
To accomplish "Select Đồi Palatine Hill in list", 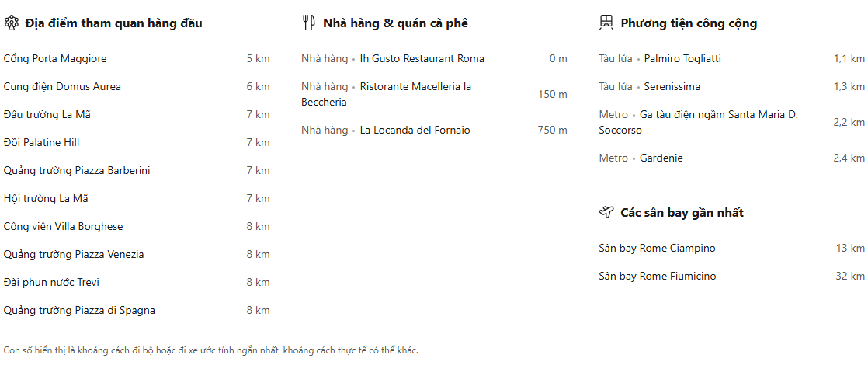I will tap(41, 143).
